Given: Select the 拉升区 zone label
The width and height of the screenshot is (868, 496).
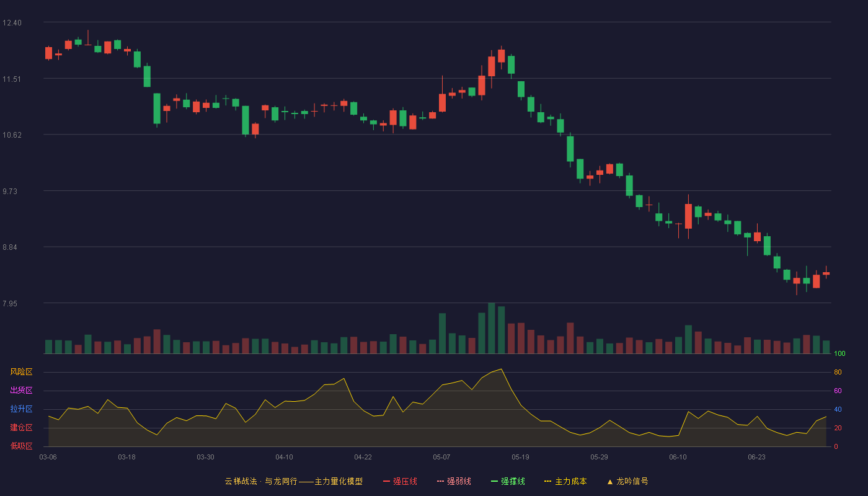Looking at the screenshot, I should [21, 409].
